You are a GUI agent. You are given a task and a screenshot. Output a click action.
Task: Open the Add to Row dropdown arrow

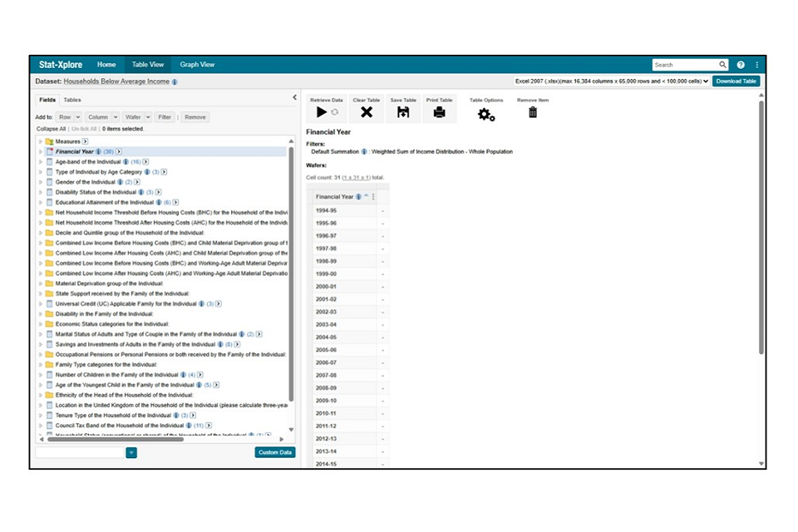click(x=76, y=117)
